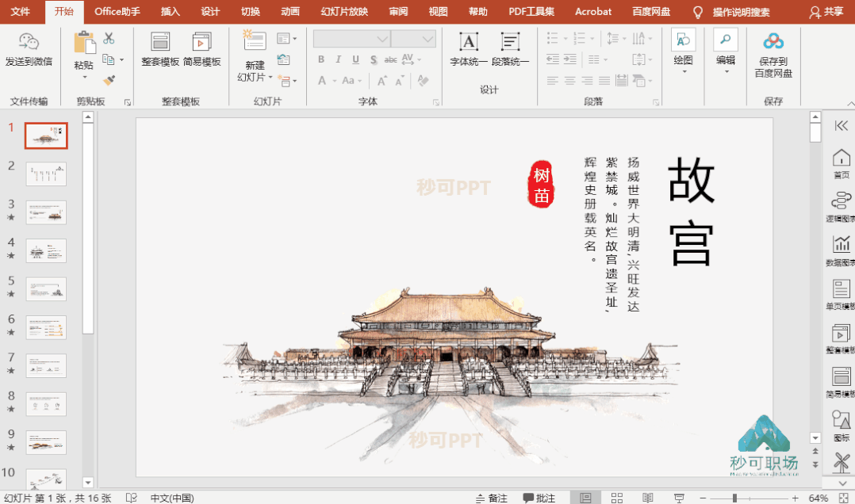Click the 发送到微信 WeChat send icon

point(29,41)
